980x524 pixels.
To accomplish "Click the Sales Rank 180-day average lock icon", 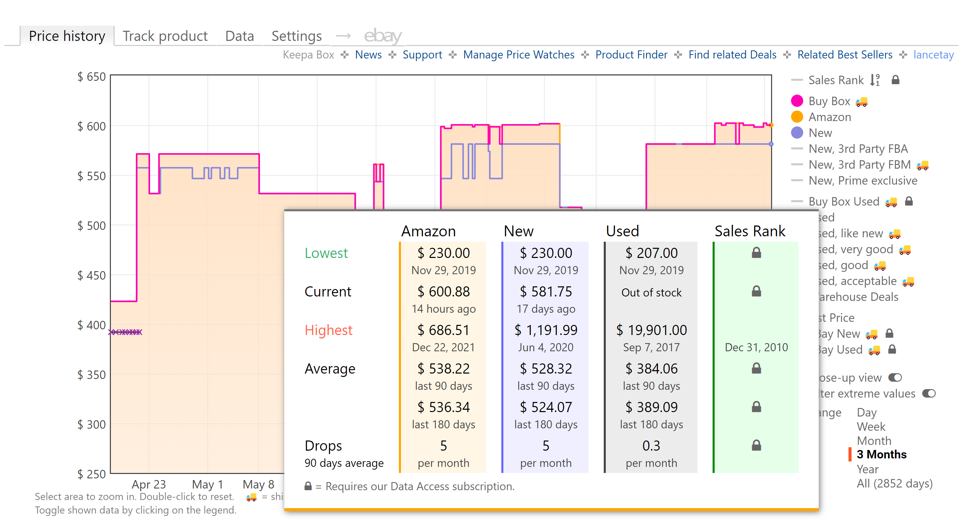I will (x=756, y=407).
